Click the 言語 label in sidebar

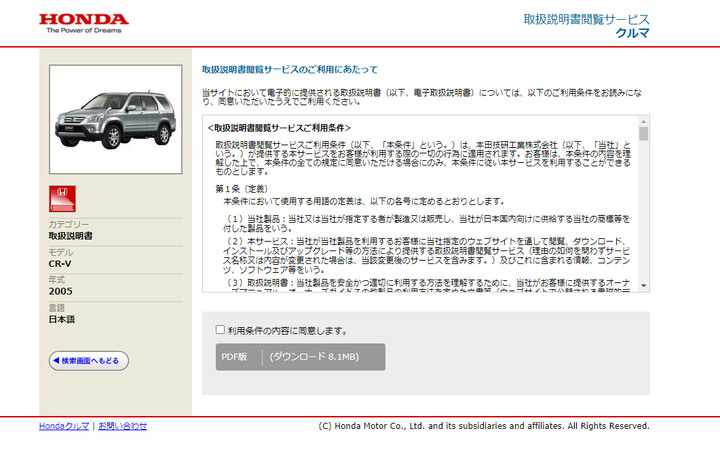[x=57, y=308]
